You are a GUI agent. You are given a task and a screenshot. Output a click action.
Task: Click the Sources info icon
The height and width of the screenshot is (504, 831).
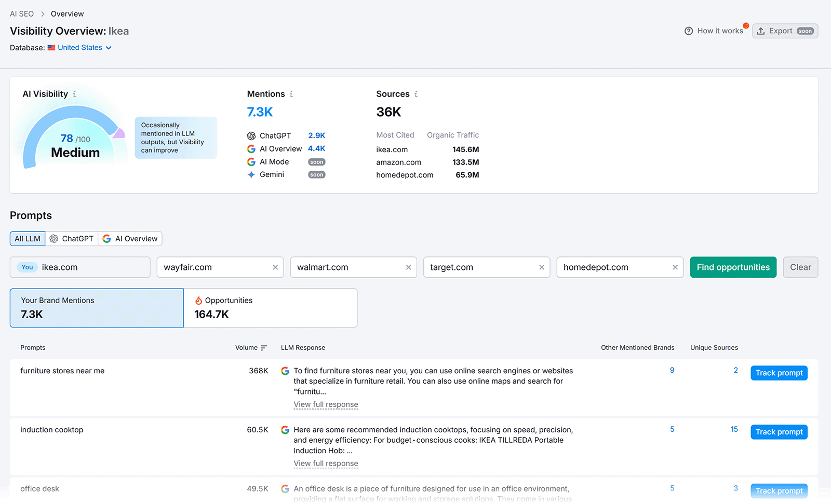point(415,94)
